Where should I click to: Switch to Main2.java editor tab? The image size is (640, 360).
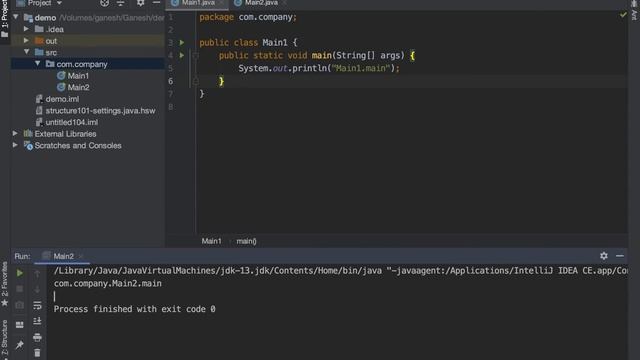click(261, 3)
